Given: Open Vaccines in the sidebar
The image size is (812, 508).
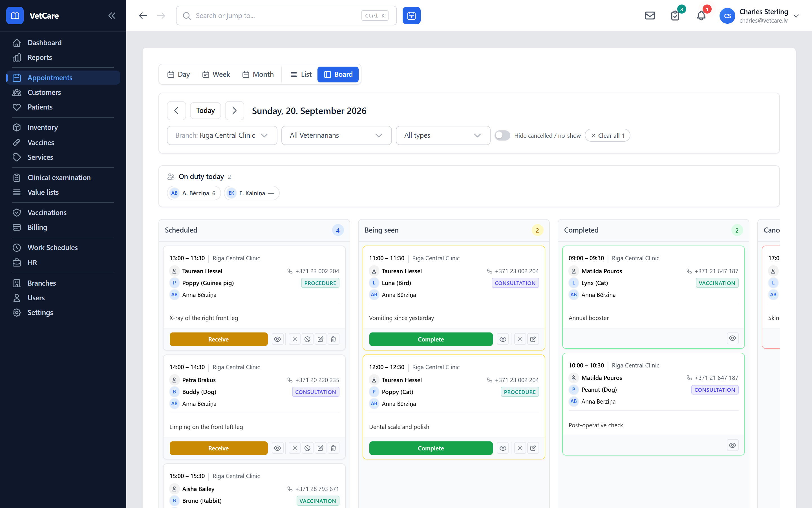Looking at the screenshot, I should pyautogui.click(x=63, y=143).
